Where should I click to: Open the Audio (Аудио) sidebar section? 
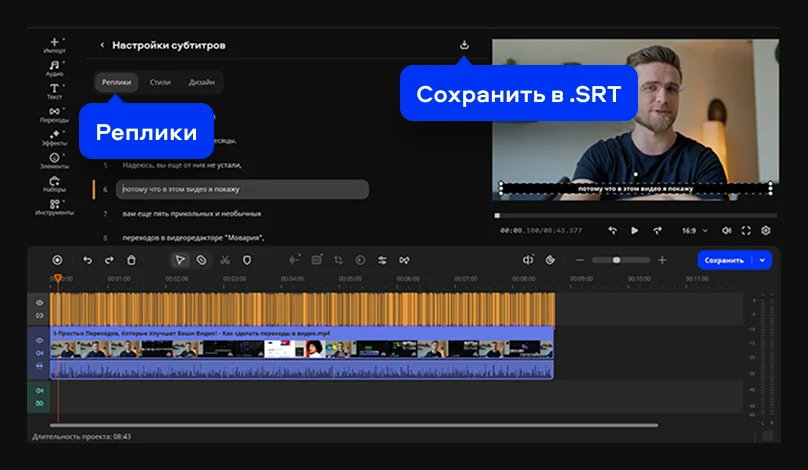click(54, 67)
